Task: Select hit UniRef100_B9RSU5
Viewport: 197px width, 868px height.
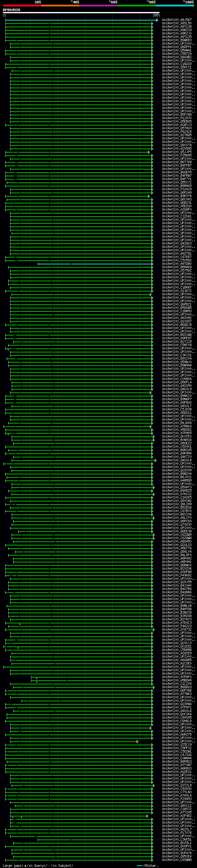Action: click(177, 450)
